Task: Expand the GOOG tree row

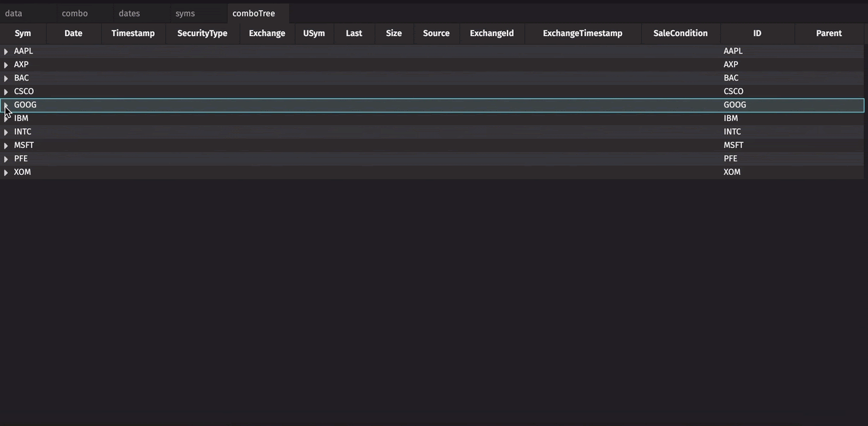Action: (x=6, y=105)
